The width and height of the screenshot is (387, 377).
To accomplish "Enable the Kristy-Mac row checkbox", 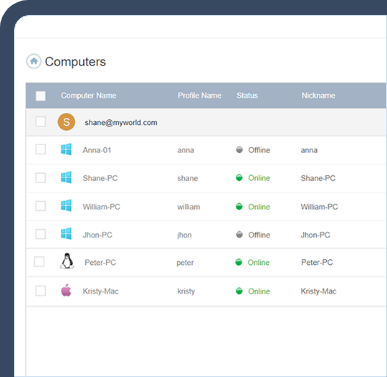I will pos(41,291).
